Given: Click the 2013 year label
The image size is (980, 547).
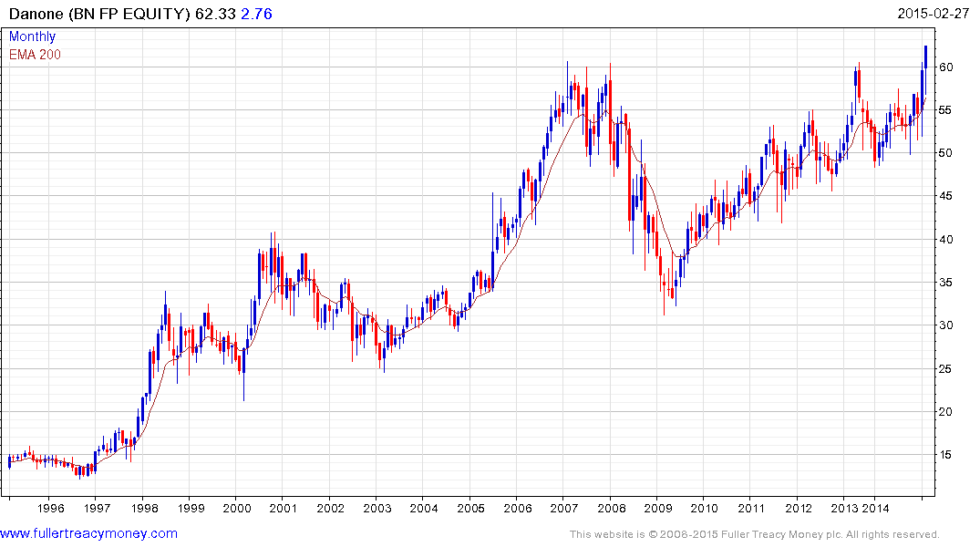Looking at the screenshot, I should pyautogui.click(x=844, y=508).
